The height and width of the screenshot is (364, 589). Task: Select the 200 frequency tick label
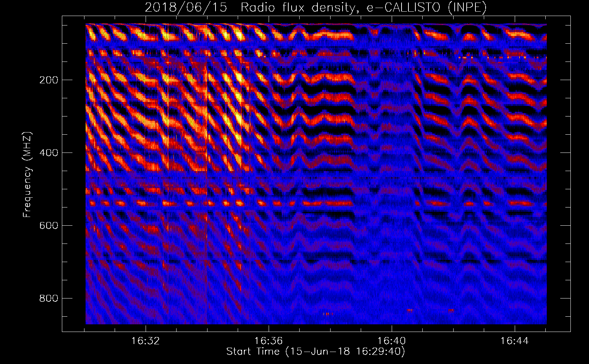[49, 80]
